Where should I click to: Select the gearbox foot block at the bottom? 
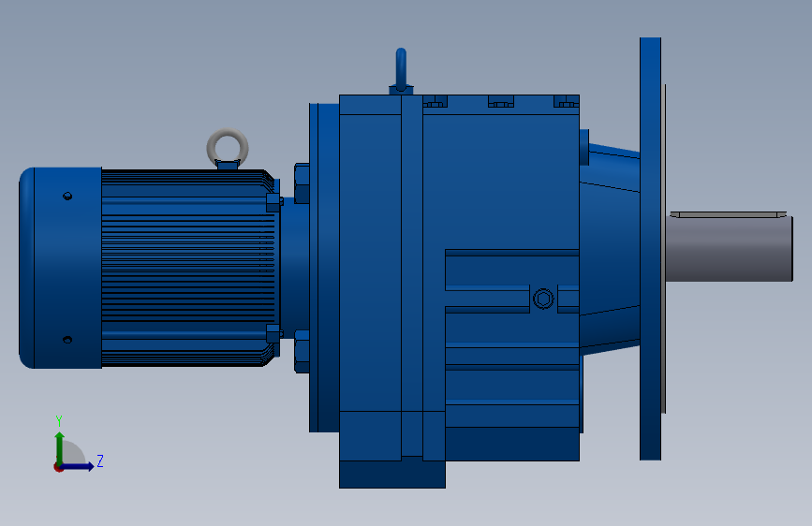coord(392,474)
